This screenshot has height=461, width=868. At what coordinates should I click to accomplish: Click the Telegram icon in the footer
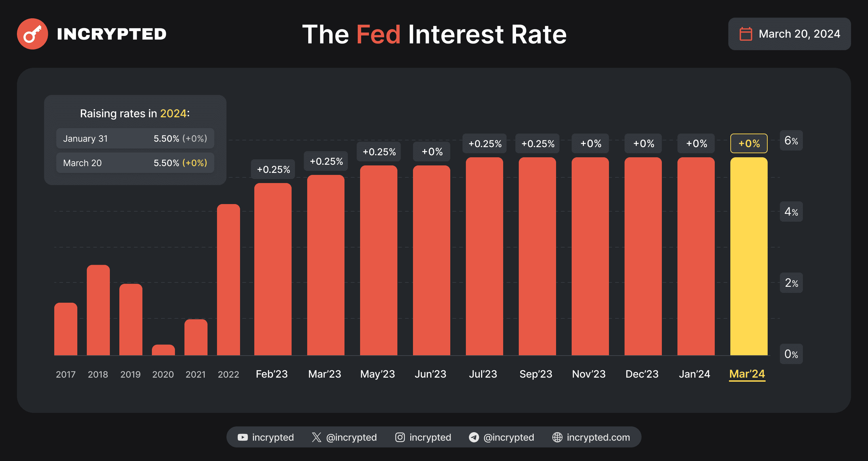(x=474, y=437)
